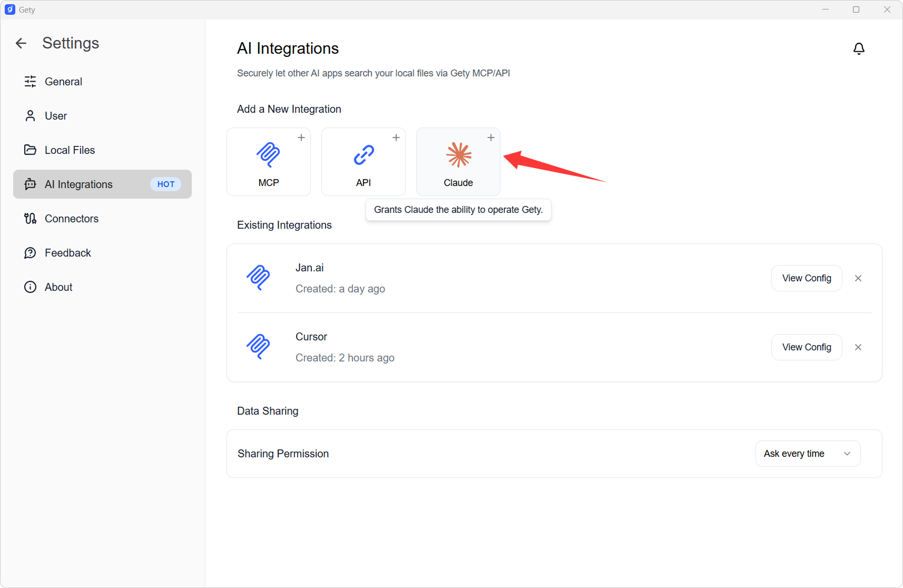903x588 pixels.
Task: Go back using the Settings arrow
Action: tap(21, 43)
